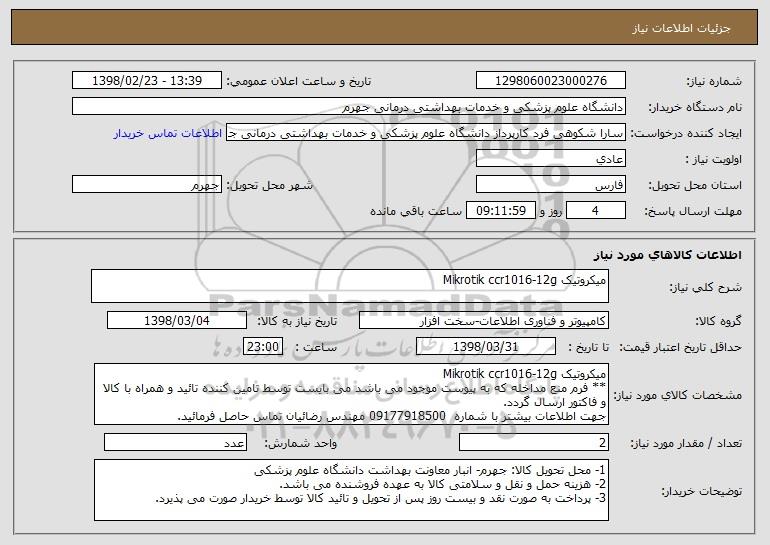
Task: Click the time field showing 23:00
Action: 263,347
